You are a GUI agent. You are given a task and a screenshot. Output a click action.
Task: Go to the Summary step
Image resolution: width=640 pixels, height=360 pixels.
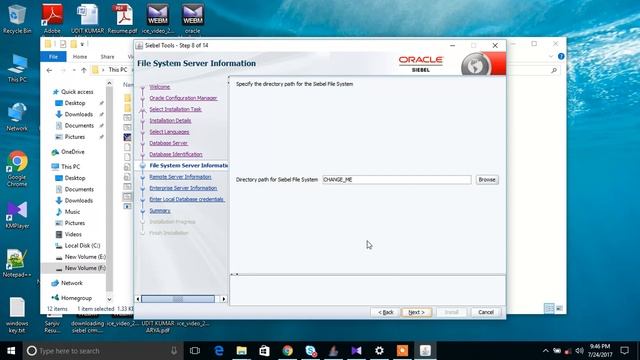[160, 211]
